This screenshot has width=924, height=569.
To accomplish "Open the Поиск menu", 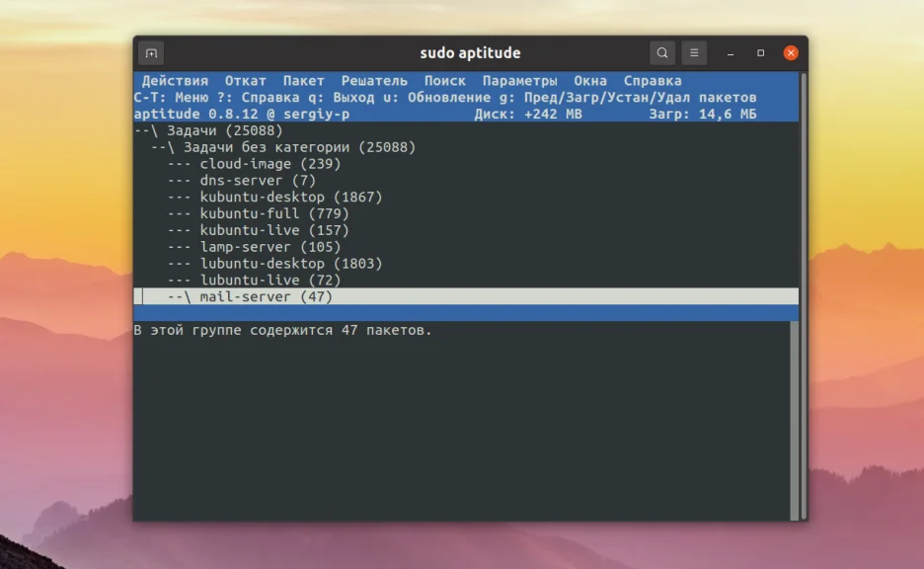I will 447,80.
